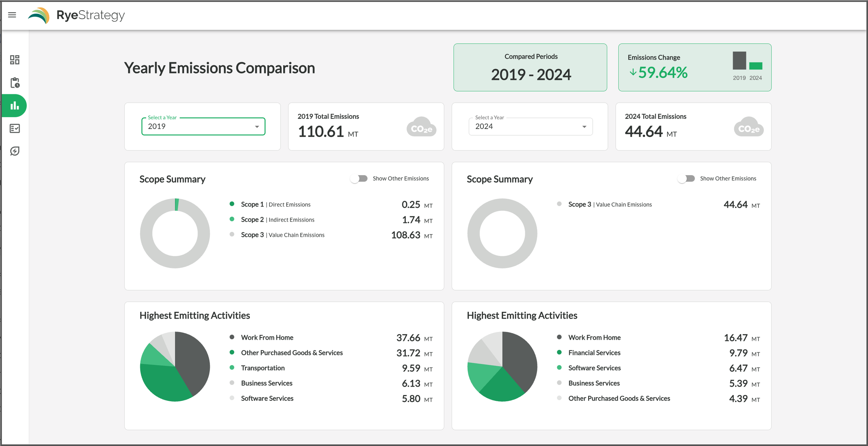Open the Select a Year dropdown showing 2019
Image resolution: width=868 pixels, height=446 pixels.
tap(203, 126)
